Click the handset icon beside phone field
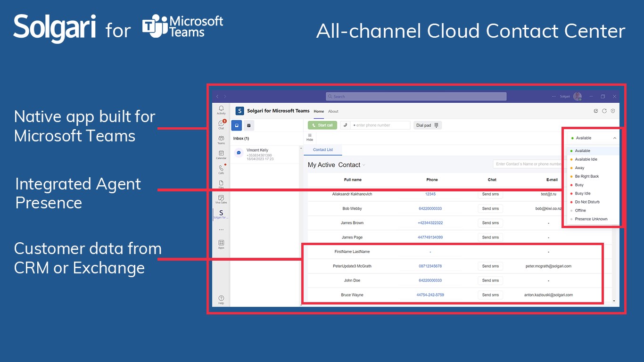The height and width of the screenshot is (362, 644). coord(345,125)
